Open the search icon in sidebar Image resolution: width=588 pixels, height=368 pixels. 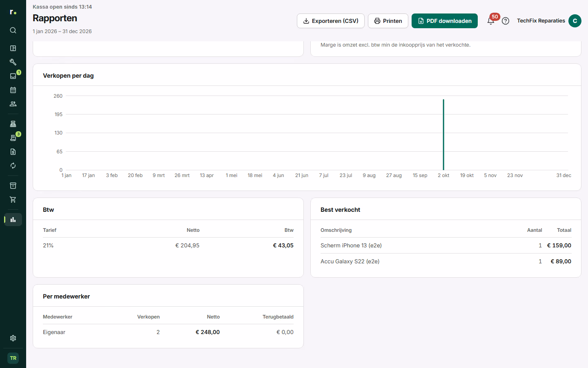[x=13, y=30]
